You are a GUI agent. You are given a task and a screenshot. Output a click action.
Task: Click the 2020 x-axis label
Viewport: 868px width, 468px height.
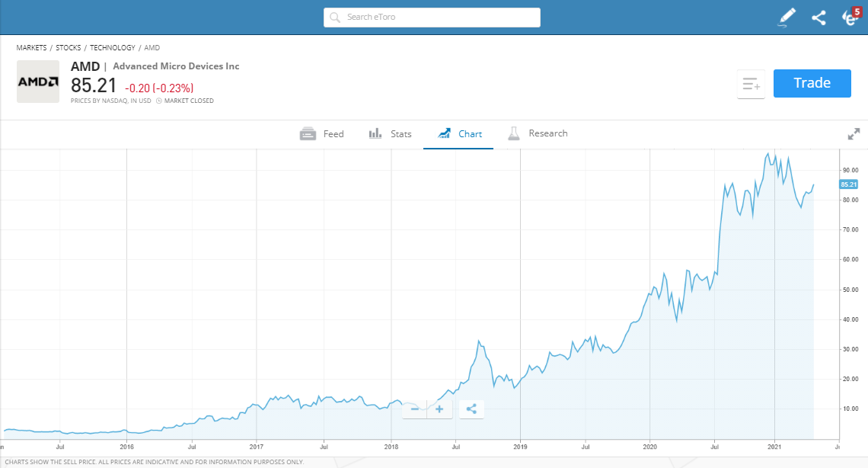click(650, 447)
